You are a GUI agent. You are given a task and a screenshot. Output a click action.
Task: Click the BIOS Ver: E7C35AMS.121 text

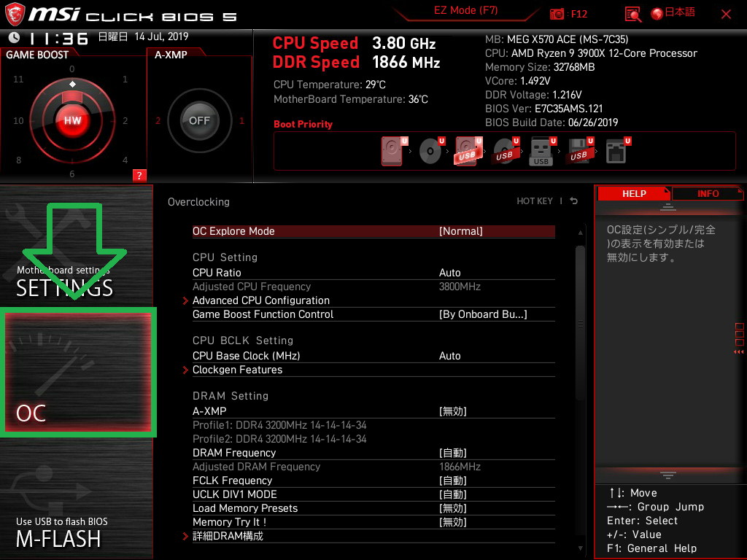point(543,109)
